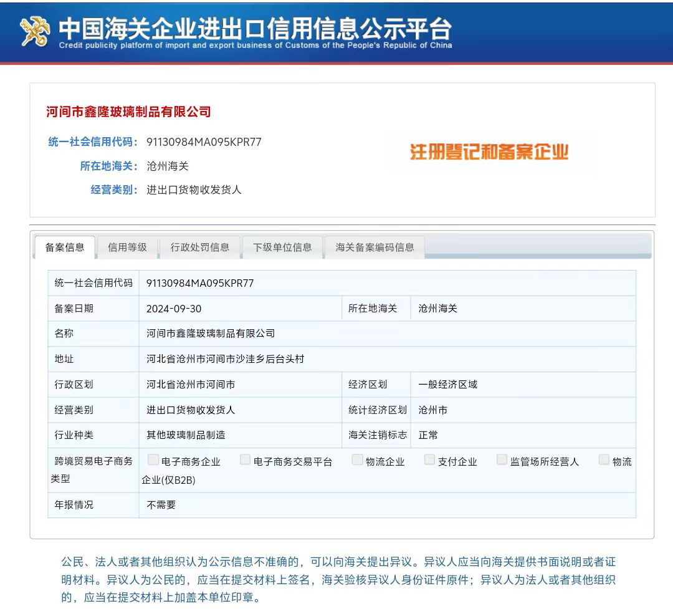
Task: Tick the 电子商务交易平台 checkbox
Action: [x=245, y=460]
